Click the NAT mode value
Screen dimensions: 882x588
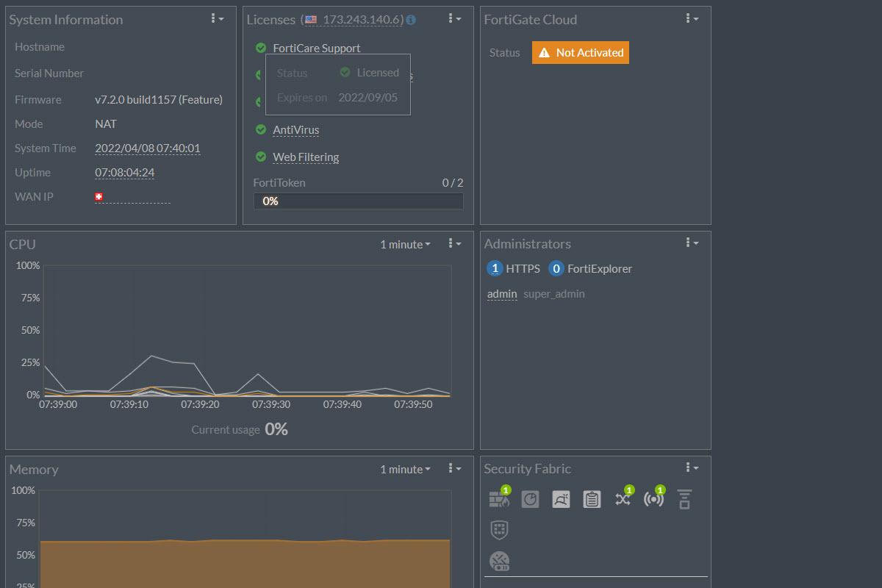106,124
